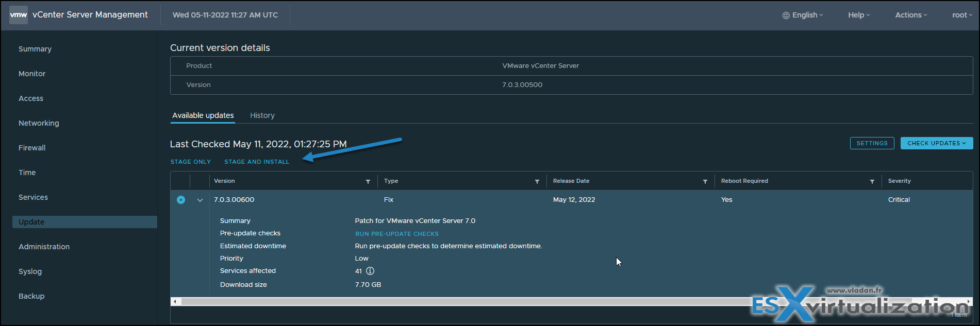This screenshot has width=980, height=326.
Task: Select Update in the sidebar
Action: [85, 222]
